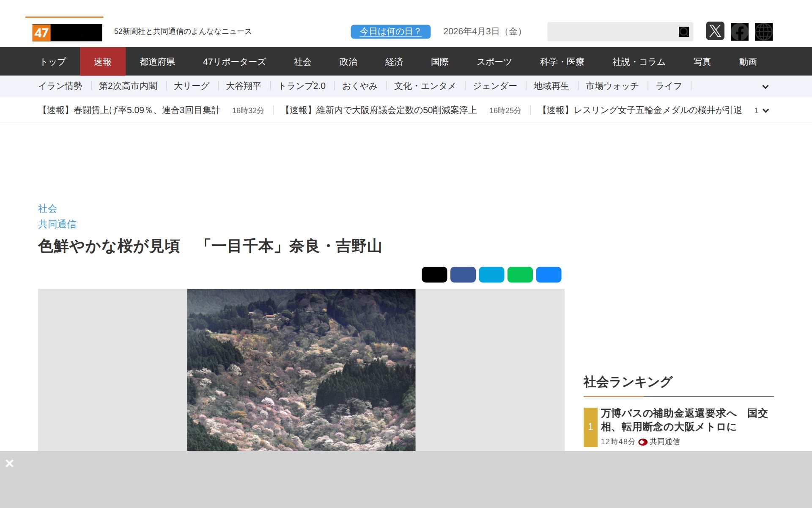The height and width of the screenshot is (508, 812).
Task: Click the globe language icon
Action: (763, 31)
